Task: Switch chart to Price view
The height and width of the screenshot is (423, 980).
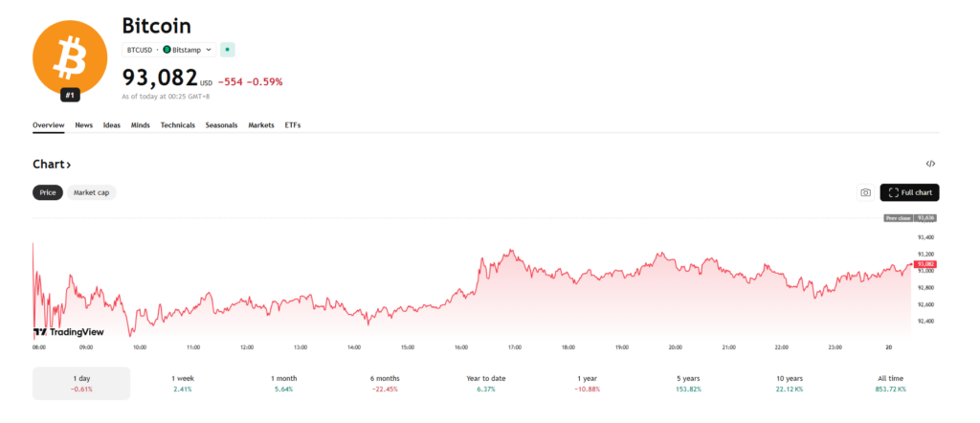Action: [x=47, y=192]
